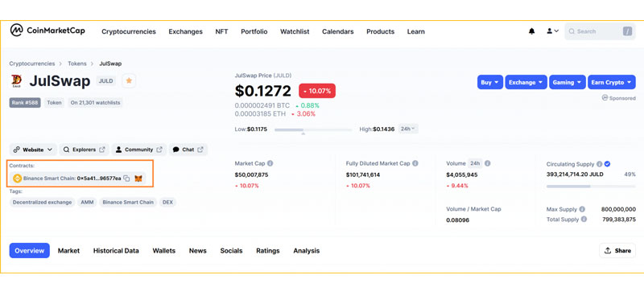644x304 pixels.
Task: Add token to MetaMask with fox icon
Action: (138, 179)
